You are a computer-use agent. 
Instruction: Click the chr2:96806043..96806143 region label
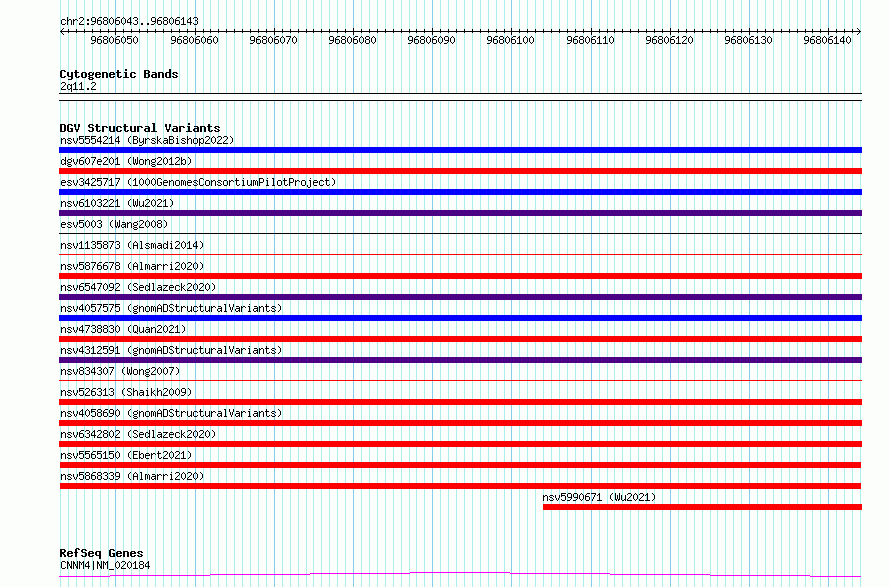coord(129,21)
